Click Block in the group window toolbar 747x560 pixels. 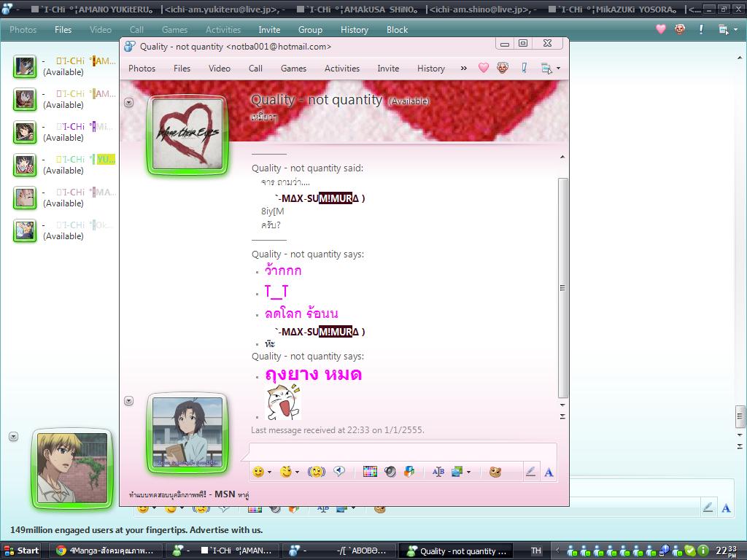tap(397, 29)
